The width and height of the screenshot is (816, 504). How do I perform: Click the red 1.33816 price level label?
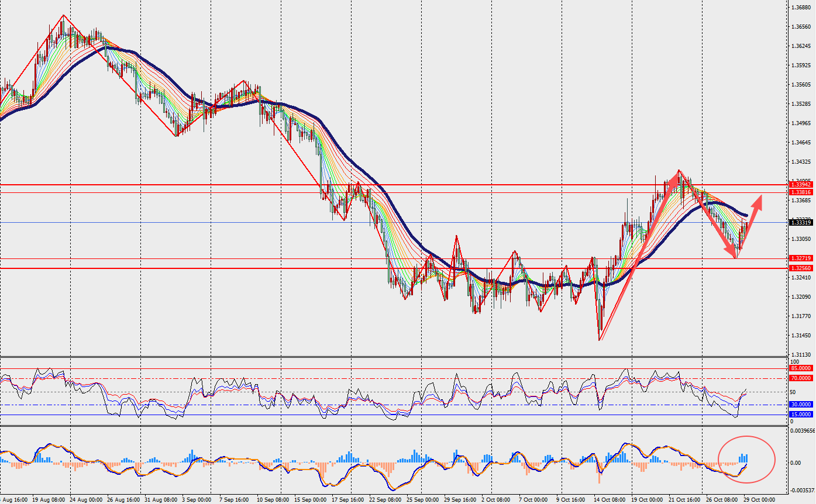pyautogui.click(x=800, y=192)
